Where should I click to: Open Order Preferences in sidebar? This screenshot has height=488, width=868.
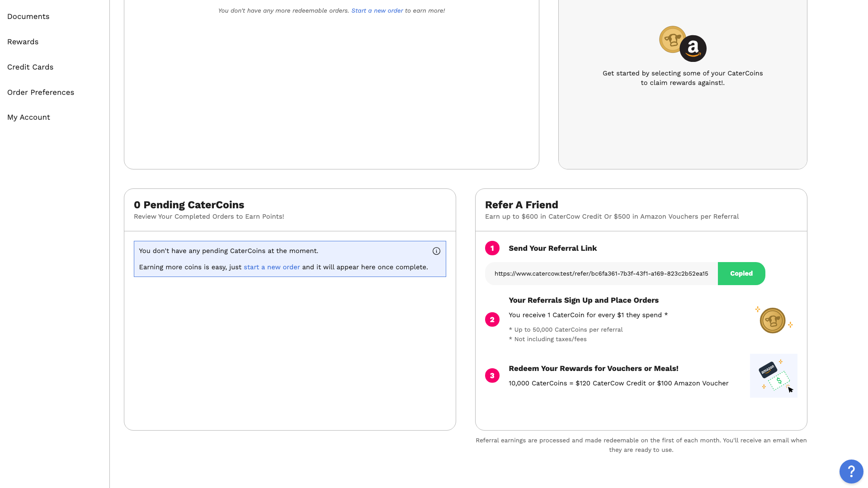(x=41, y=93)
